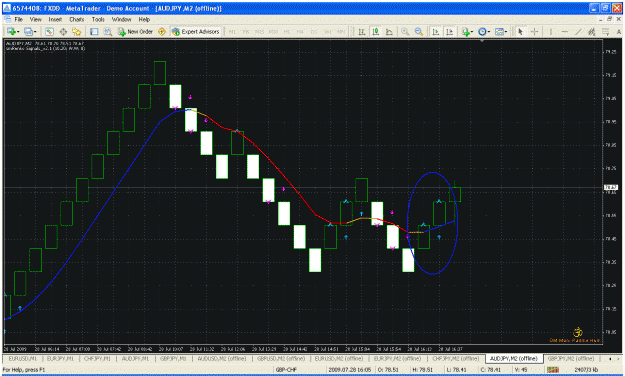The width and height of the screenshot is (625, 376).
Task: Launch MetaEditor yellow diamond icon
Action: 162,31
